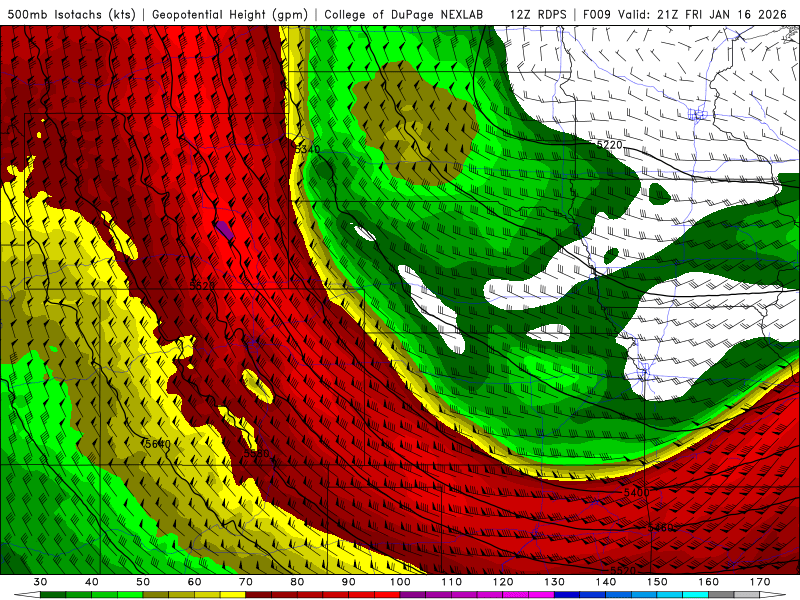Click the 30 label on the color scale

tap(40, 582)
